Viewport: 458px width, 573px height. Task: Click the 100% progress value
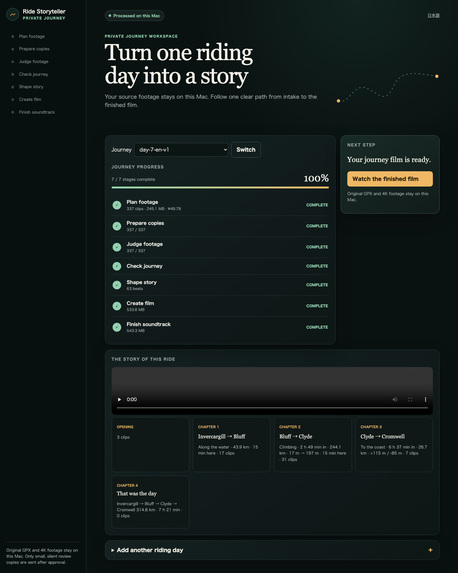point(316,178)
